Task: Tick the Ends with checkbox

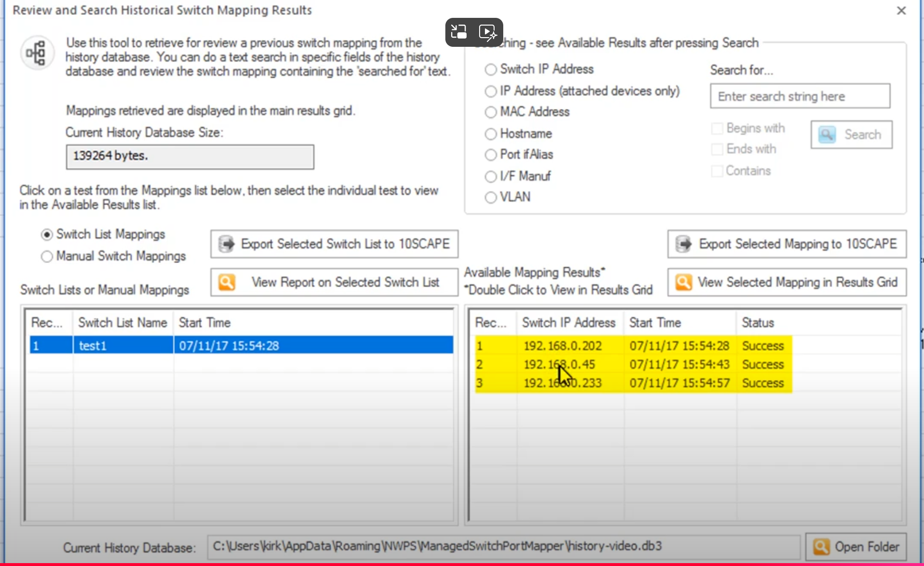Action: (x=717, y=149)
